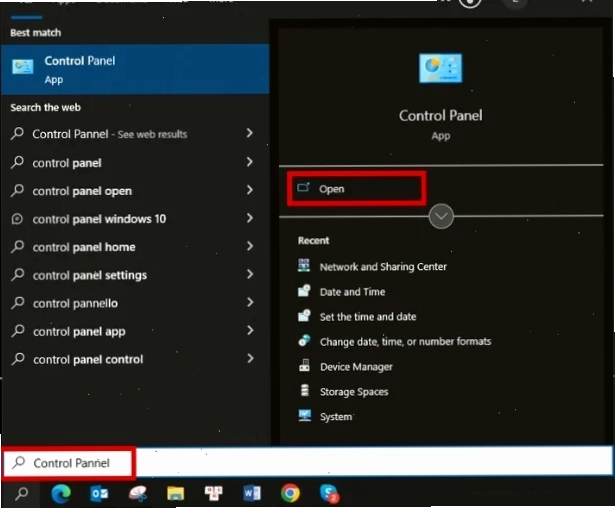
Task: Click the red-white app icon beside File Explorer
Action: (x=213, y=493)
